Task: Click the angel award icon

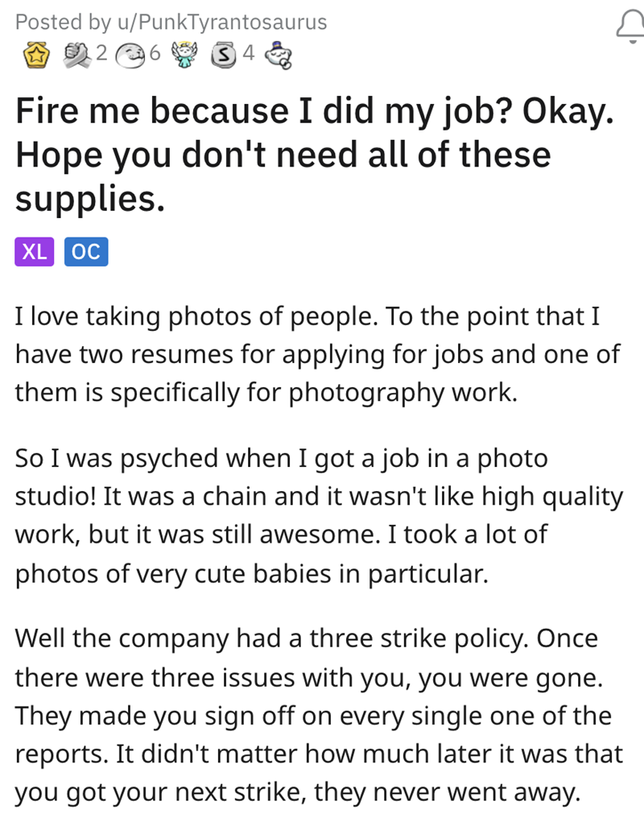Action: 185,54
